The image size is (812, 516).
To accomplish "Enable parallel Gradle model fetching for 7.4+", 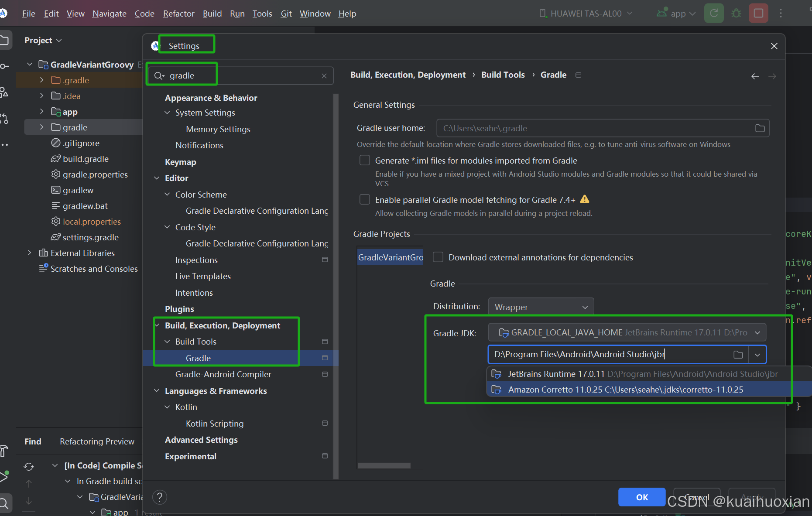I will point(365,199).
